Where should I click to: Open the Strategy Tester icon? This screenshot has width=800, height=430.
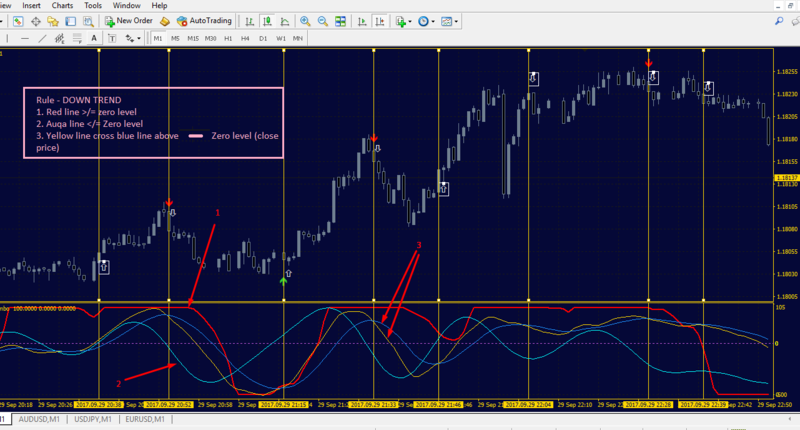pyautogui.click(x=88, y=21)
